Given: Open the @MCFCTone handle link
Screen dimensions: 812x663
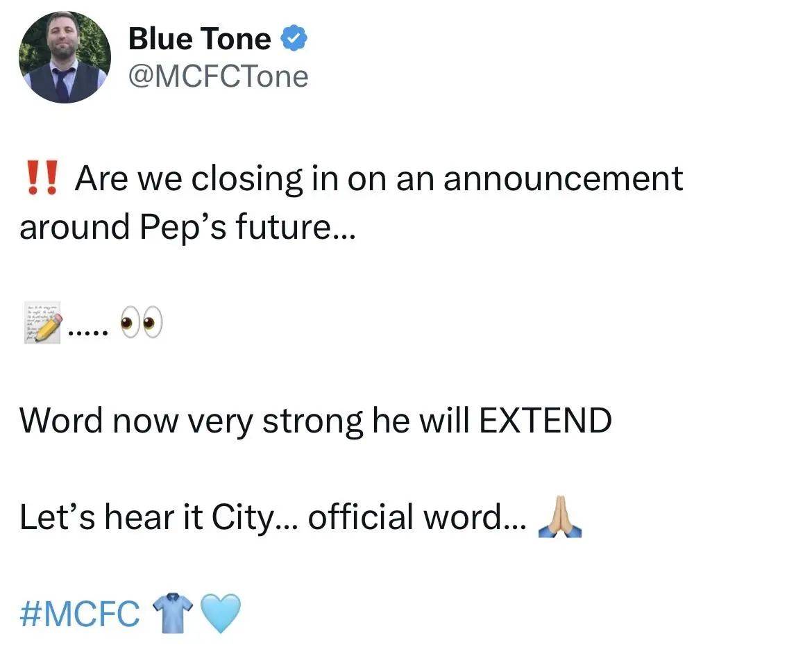Looking at the screenshot, I should [x=218, y=76].
